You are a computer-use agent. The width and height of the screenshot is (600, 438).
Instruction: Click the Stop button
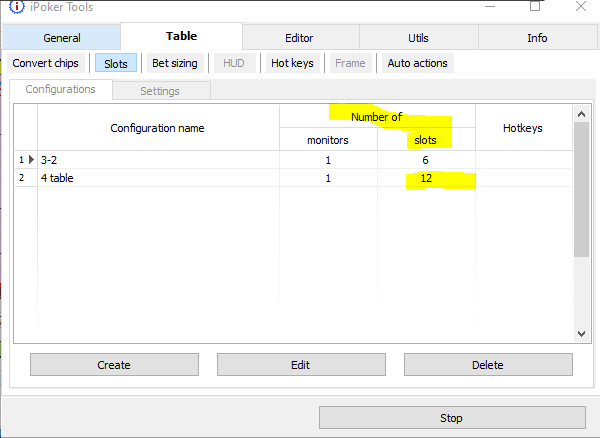pos(452,418)
